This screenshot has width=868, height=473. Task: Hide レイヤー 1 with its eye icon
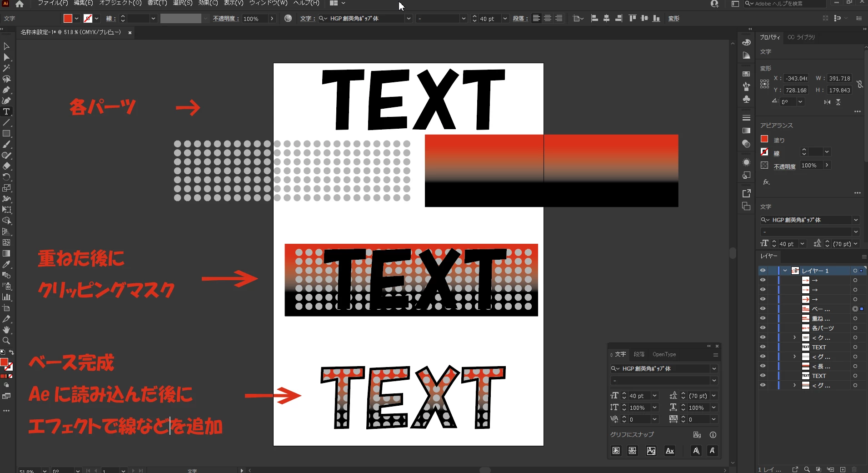[x=763, y=271]
